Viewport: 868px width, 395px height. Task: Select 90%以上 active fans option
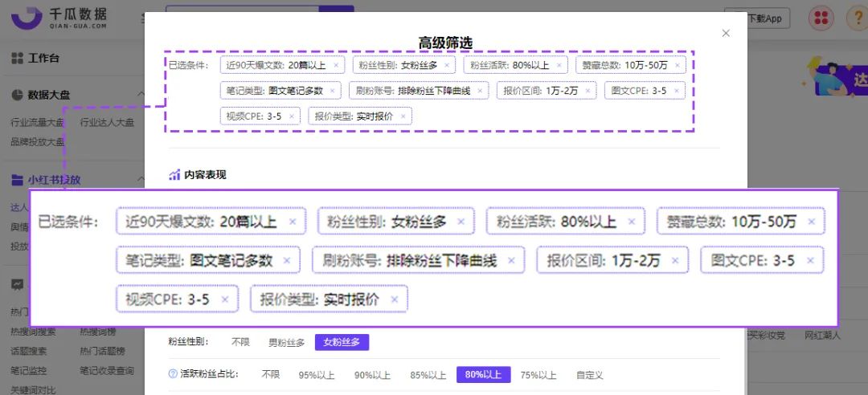tap(372, 375)
